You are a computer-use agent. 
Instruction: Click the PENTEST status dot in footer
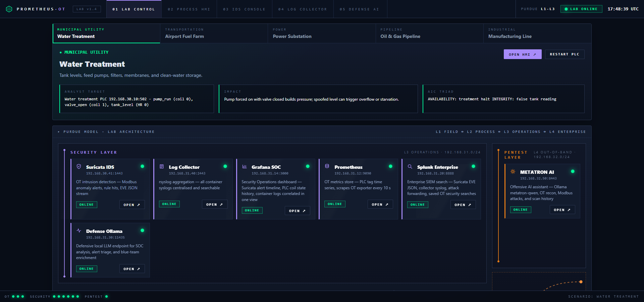click(107, 297)
